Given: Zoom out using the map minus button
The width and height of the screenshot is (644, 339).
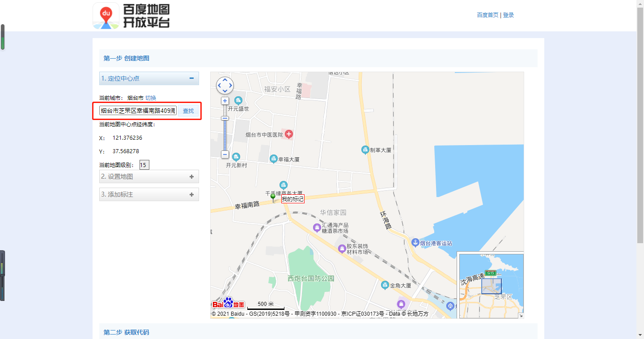Looking at the screenshot, I should tap(225, 154).
